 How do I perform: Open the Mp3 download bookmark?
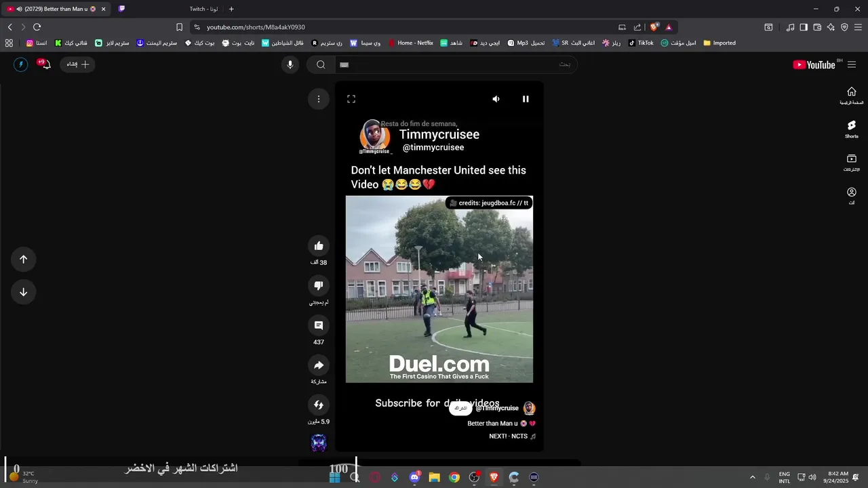pyautogui.click(x=526, y=43)
